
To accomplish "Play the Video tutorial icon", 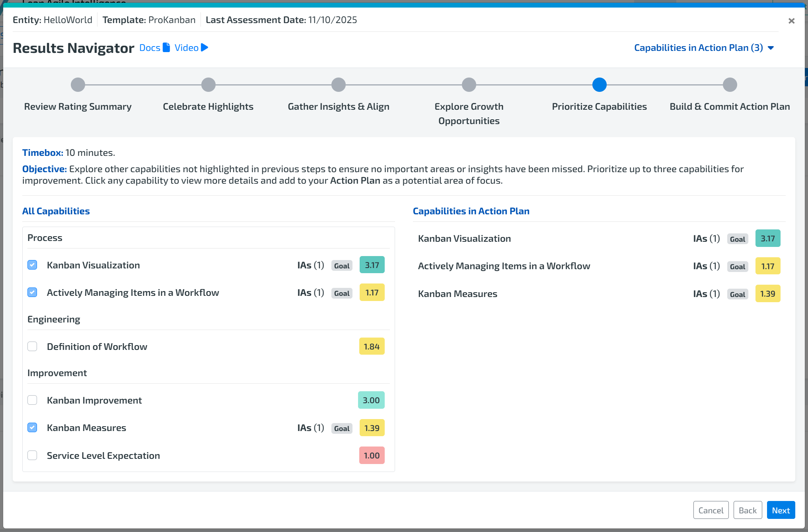I will pyautogui.click(x=204, y=48).
